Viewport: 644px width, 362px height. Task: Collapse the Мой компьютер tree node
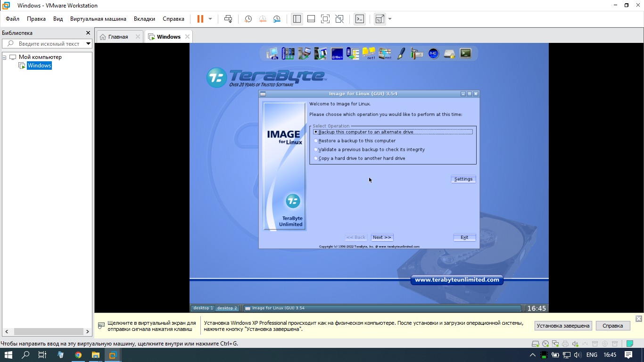point(4,57)
